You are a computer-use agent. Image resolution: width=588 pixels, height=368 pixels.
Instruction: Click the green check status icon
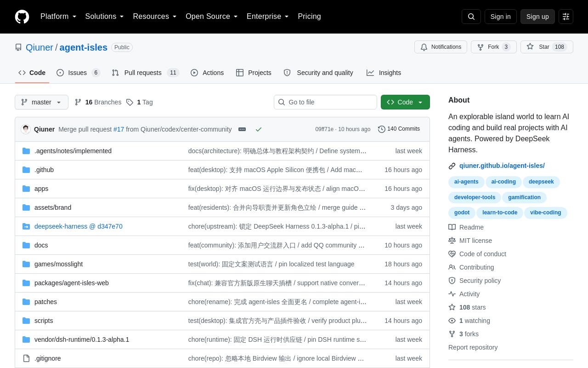click(x=259, y=129)
